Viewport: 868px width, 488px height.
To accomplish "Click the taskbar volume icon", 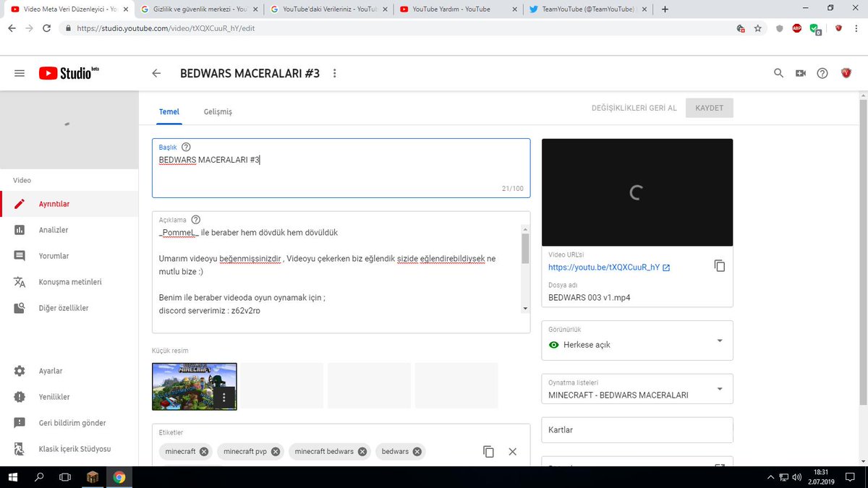I will 796,477.
